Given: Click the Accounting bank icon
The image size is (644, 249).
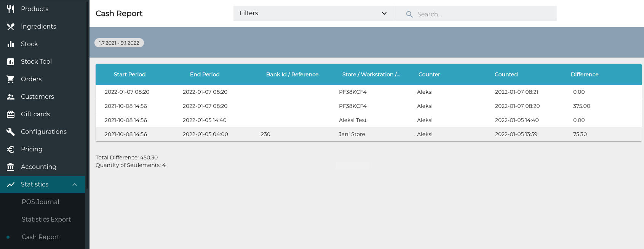Looking at the screenshot, I should pos(11,167).
